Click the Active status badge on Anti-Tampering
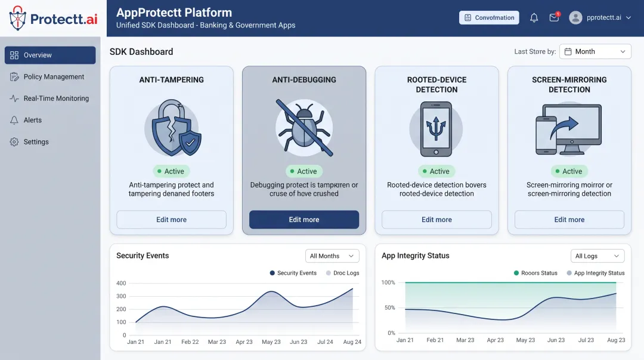Screen dimensions: 644x360 click(x=171, y=171)
